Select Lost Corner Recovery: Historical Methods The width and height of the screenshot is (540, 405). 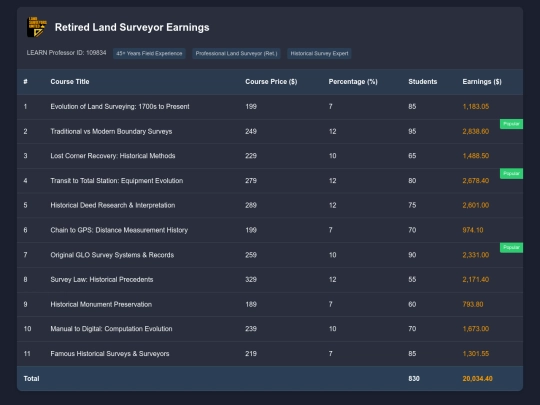click(x=113, y=156)
